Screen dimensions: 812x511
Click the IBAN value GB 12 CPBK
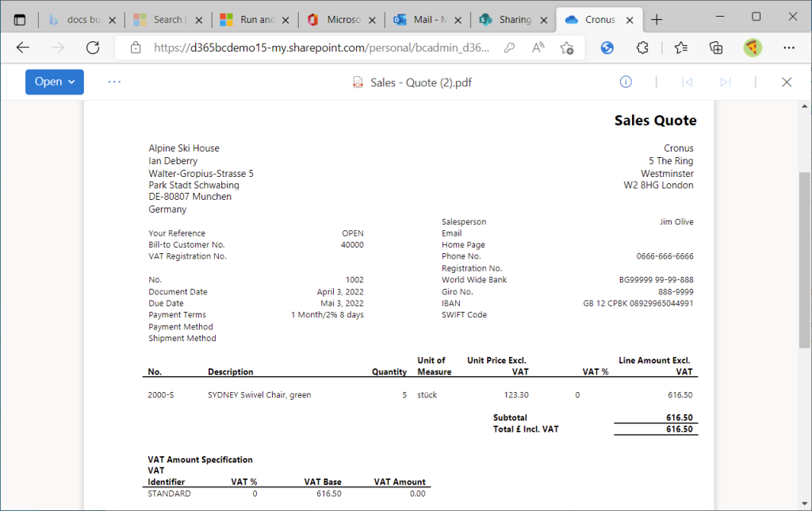tap(638, 303)
